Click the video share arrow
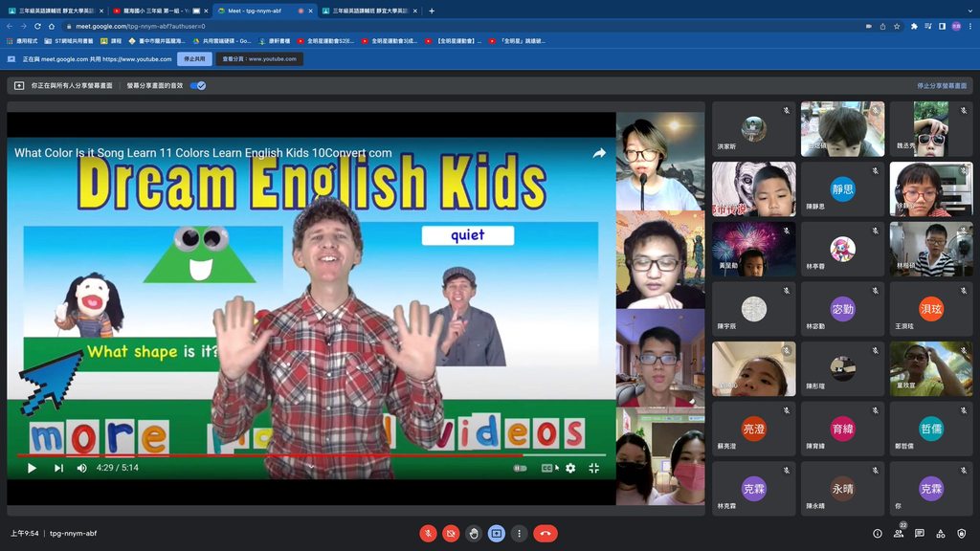 tap(599, 153)
